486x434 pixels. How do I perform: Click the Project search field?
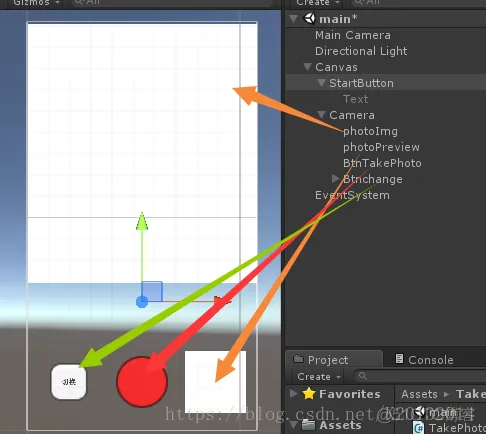(420, 377)
